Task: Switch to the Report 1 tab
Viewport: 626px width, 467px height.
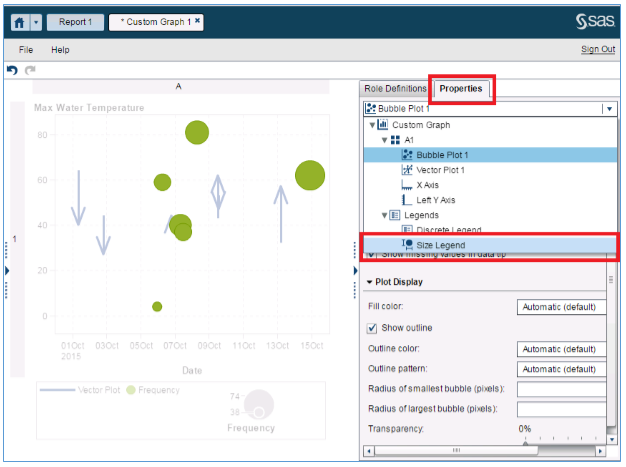Action: point(75,22)
